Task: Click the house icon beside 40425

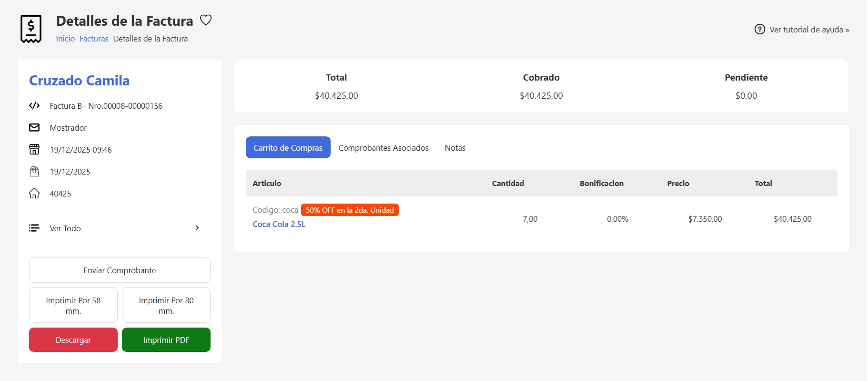Action: click(34, 194)
